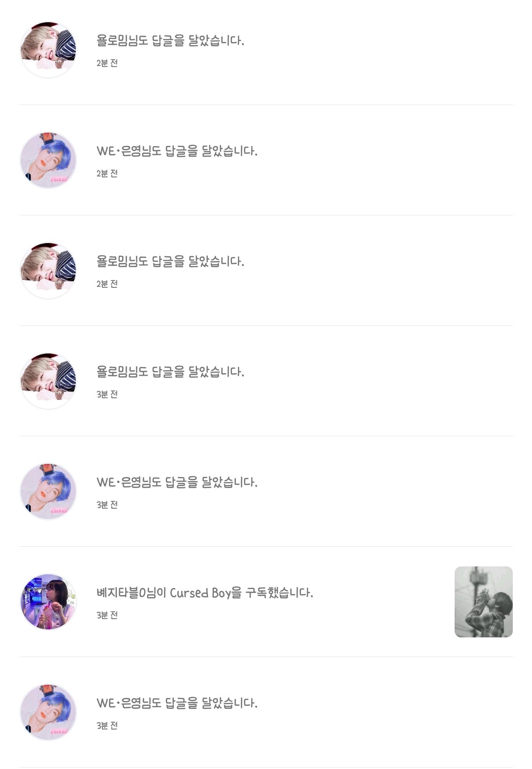Click the 2분 전 timestamp of the topmost notification
Image resolution: width=532 pixels, height=769 pixels.
tap(107, 63)
